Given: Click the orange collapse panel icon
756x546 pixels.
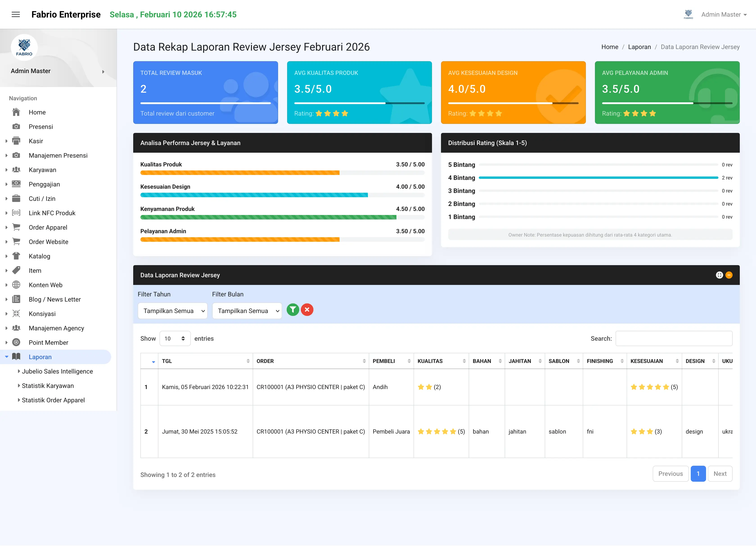Looking at the screenshot, I should pos(729,275).
